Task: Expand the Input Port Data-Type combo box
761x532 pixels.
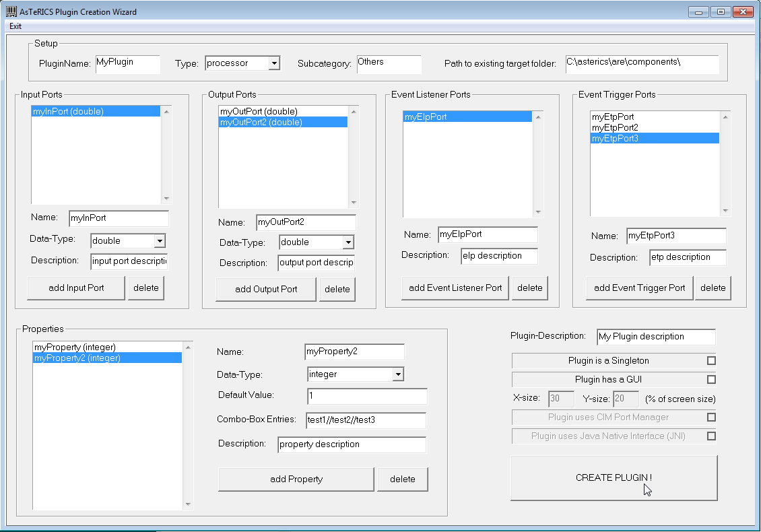Action: (160, 240)
